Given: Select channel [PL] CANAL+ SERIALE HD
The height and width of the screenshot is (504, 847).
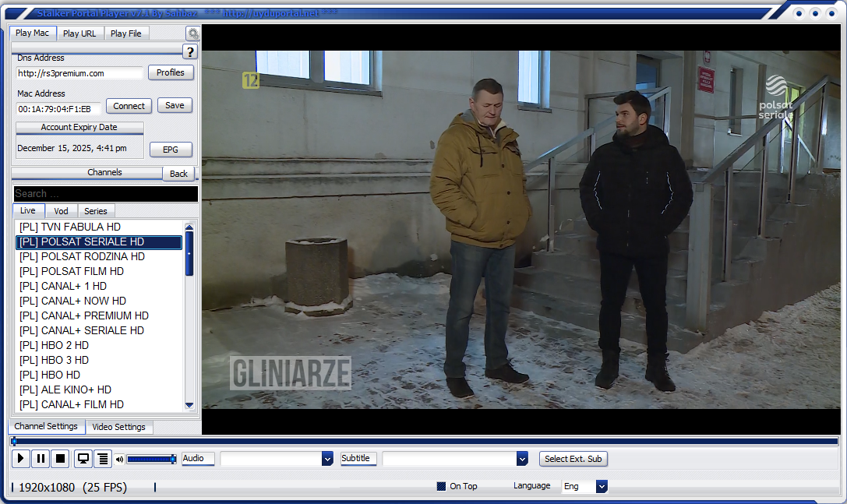Looking at the screenshot, I should click(x=100, y=330).
